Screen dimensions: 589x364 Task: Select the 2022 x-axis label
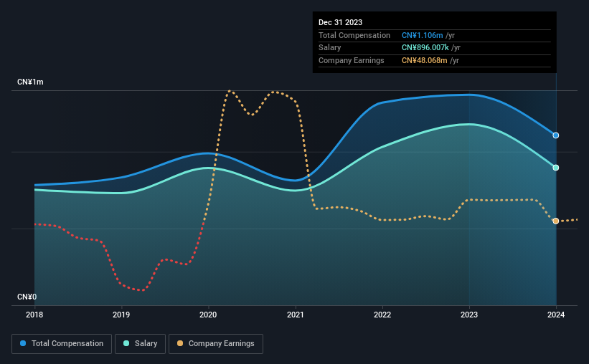point(382,315)
